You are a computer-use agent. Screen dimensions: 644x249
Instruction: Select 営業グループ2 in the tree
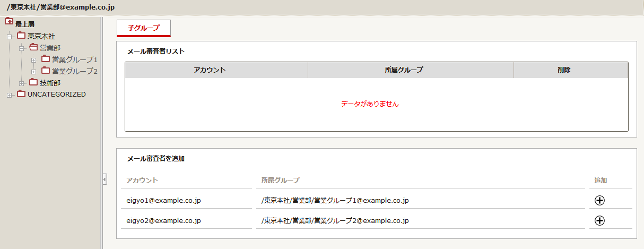(x=75, y=71)
